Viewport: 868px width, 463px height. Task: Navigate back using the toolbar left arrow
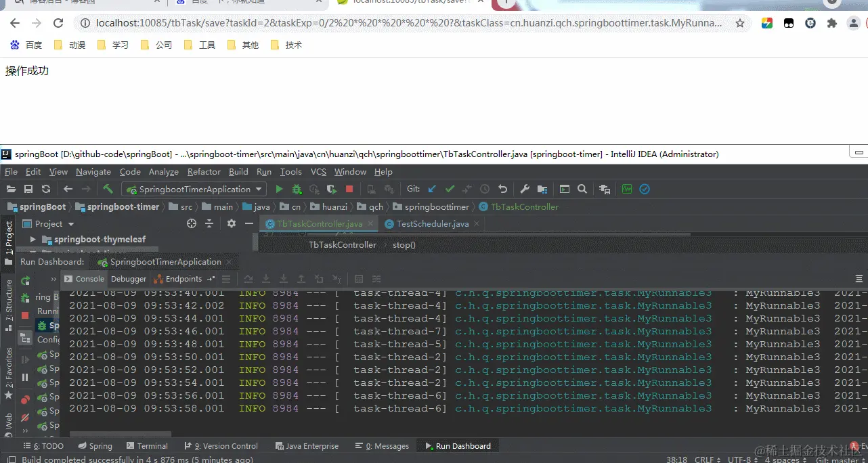tap(68, 190)
